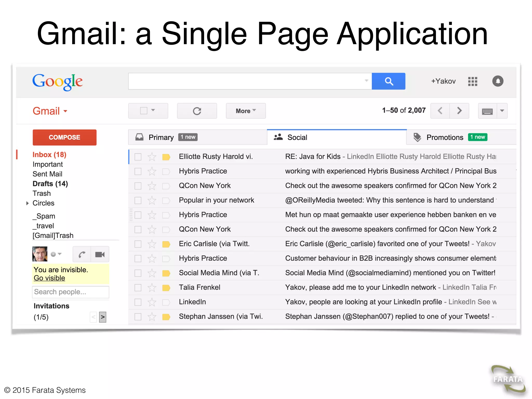The width and height of the screenshot is (532, 399).
Task: Toggle importance marker on Eric Carlisle email
Action: 166,244
